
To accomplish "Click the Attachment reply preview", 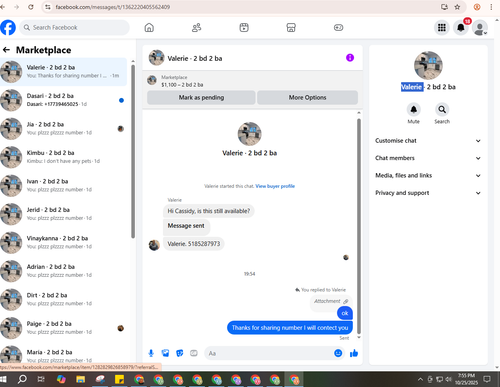I will tap(331, 301).
